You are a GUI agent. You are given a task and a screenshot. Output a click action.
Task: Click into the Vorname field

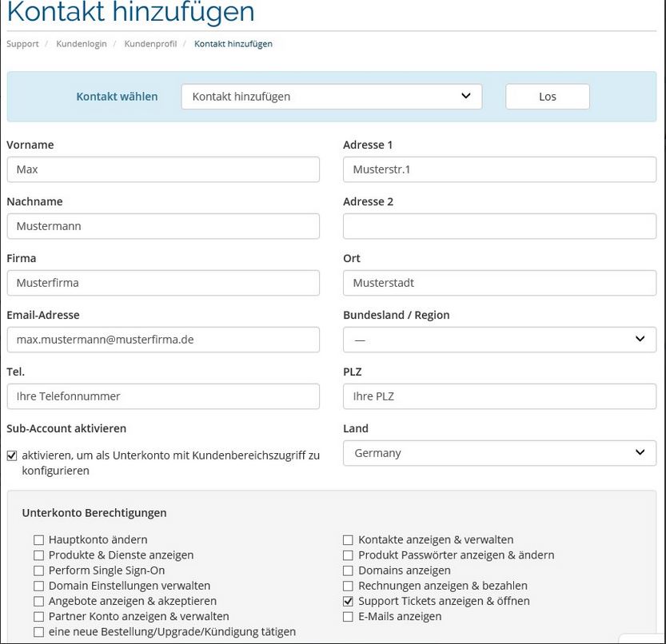point(163,169)
